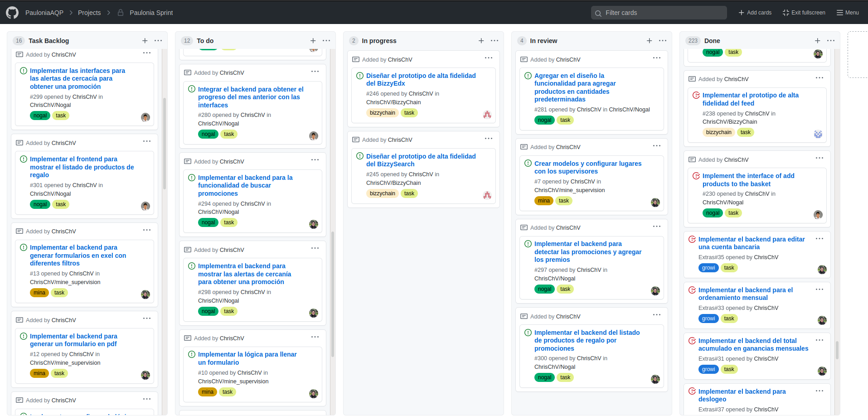This screenshot has width=868, height=420.
Task: Click the Task Backlog column scrollbar
Action: tap(165, 143)
